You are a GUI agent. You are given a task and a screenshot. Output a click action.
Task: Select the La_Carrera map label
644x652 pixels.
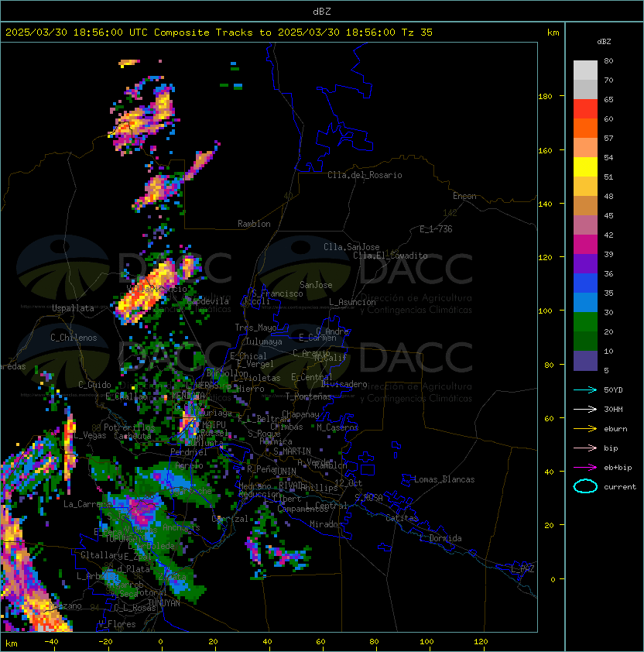pyautogui.click(x=87, y=504)
